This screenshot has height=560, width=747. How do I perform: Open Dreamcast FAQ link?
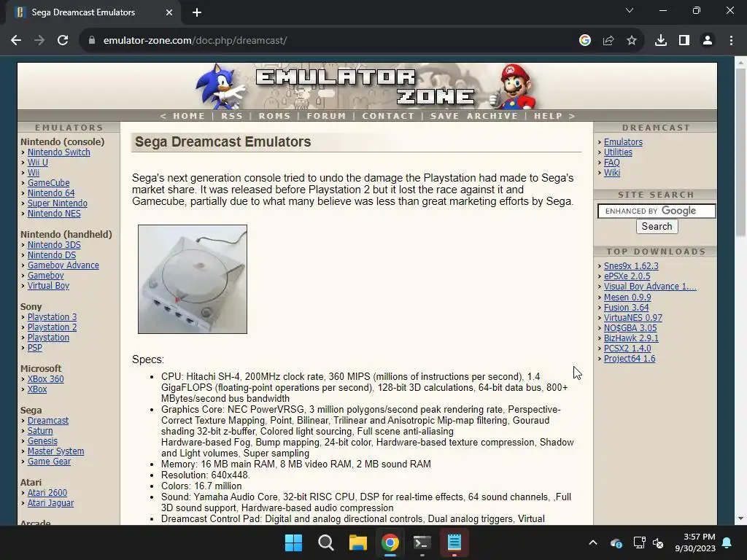[x=612, y=163]
